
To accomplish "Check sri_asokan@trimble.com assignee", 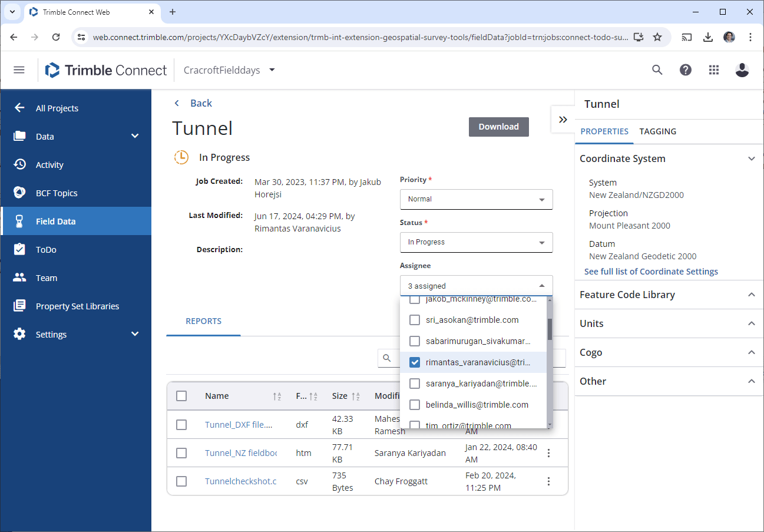I will point(415,320).
